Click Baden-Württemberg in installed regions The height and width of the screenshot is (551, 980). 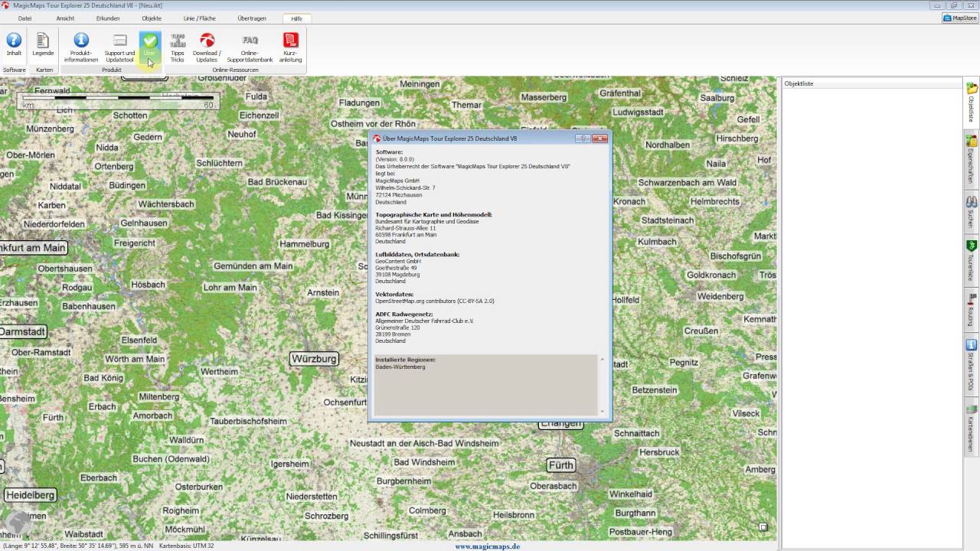400,367
